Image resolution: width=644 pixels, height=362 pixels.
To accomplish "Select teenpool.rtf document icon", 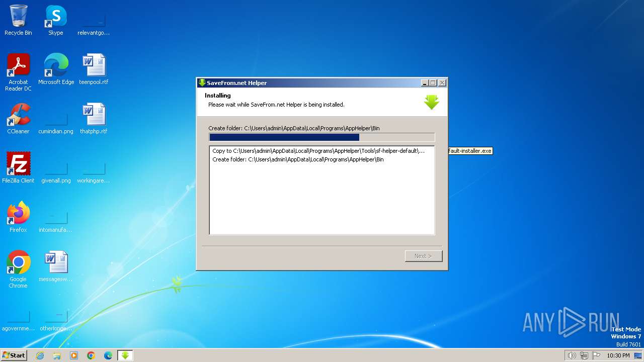I will pyautogui.click(x=94, y=69).
